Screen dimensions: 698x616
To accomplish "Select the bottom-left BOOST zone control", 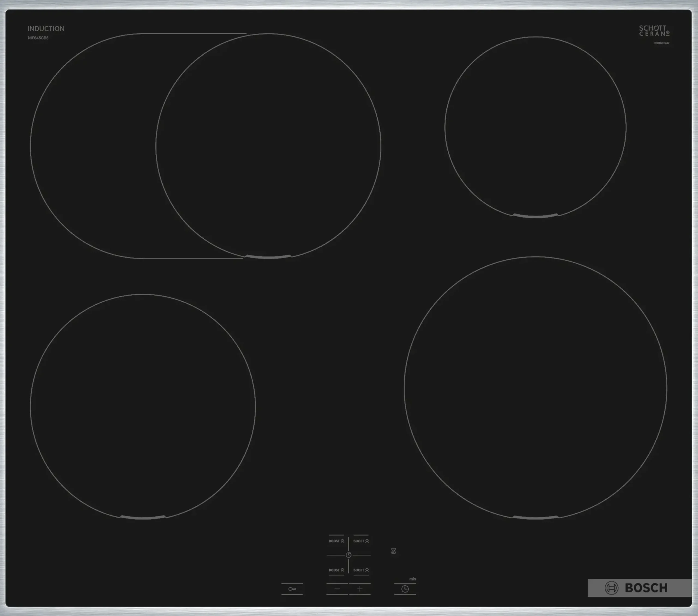I will pos(336,570).
